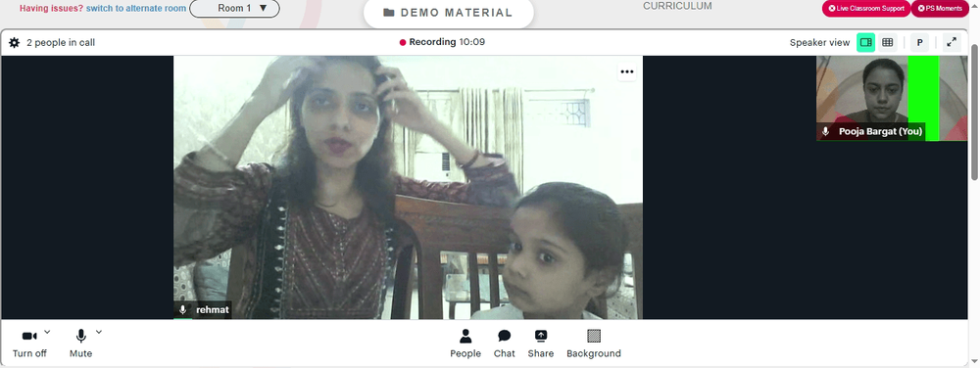Screen dimensions: 980x368
Task: Switch to speaker view layout
Action: [x=865, y=42]
